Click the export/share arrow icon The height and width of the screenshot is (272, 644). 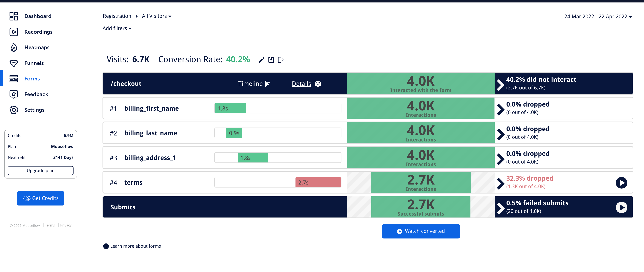coord(281,60)
